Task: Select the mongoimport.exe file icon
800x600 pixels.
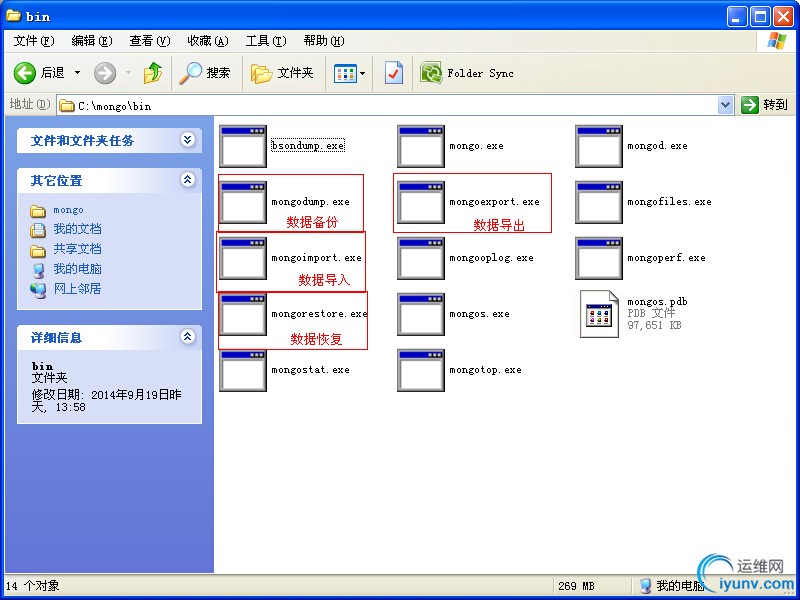Action: click(x=243, y=259)
